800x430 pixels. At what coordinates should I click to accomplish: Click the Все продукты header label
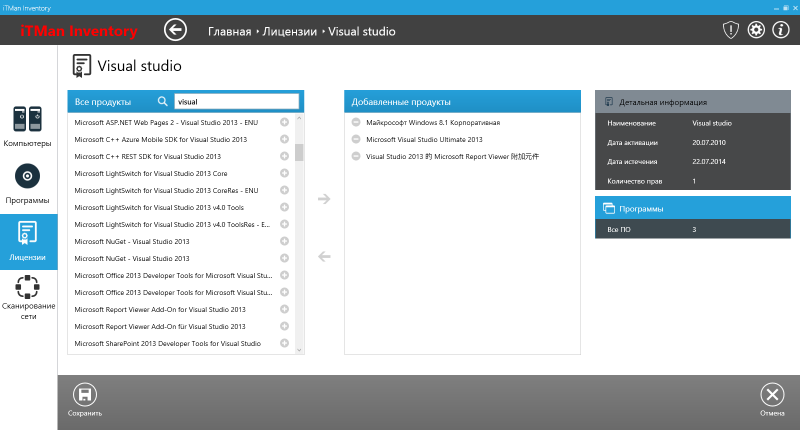coord(103,102)
